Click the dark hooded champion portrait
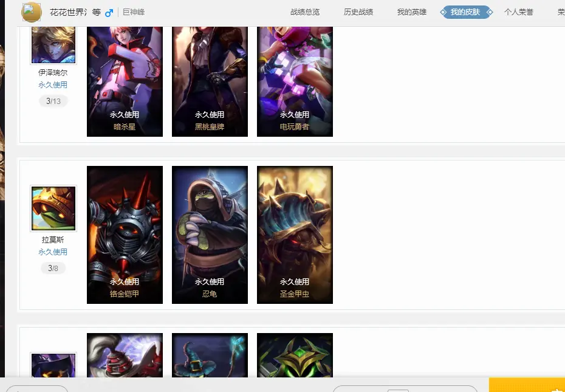Viewport: 565px width, 392px height. click(53, 365)
